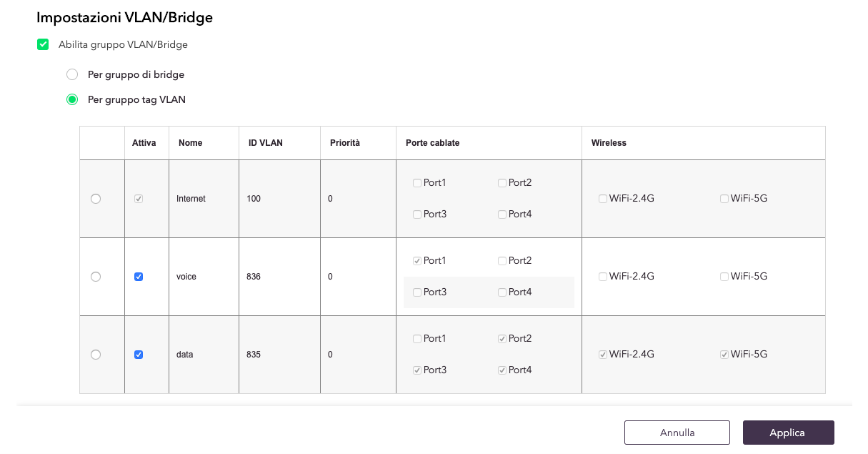This screenshot has height=454, width=868.
Task: Toggle Port4 in the data row
Action: (502, 370)
